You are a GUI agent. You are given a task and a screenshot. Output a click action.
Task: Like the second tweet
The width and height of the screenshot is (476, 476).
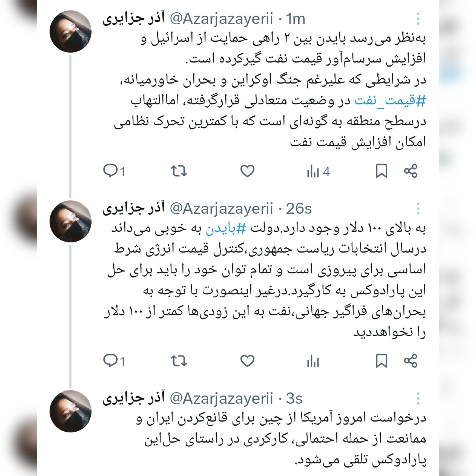click(x=247, y=361)
